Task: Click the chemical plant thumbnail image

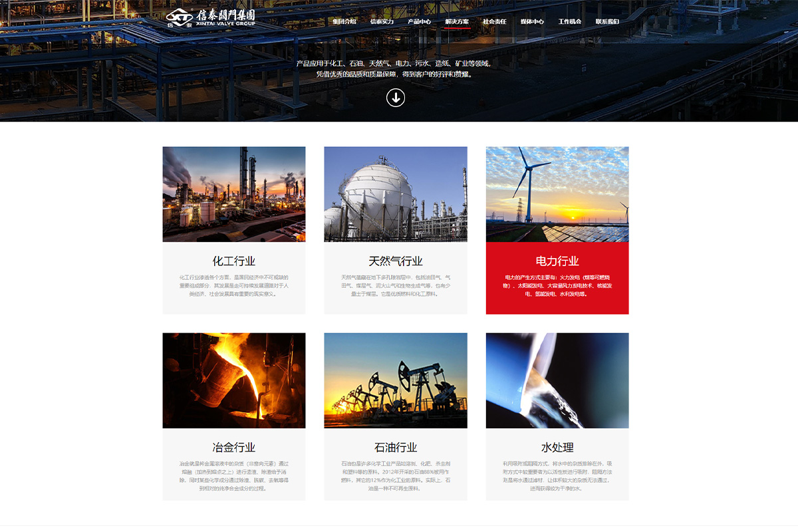Action: [x=234, y=194]
